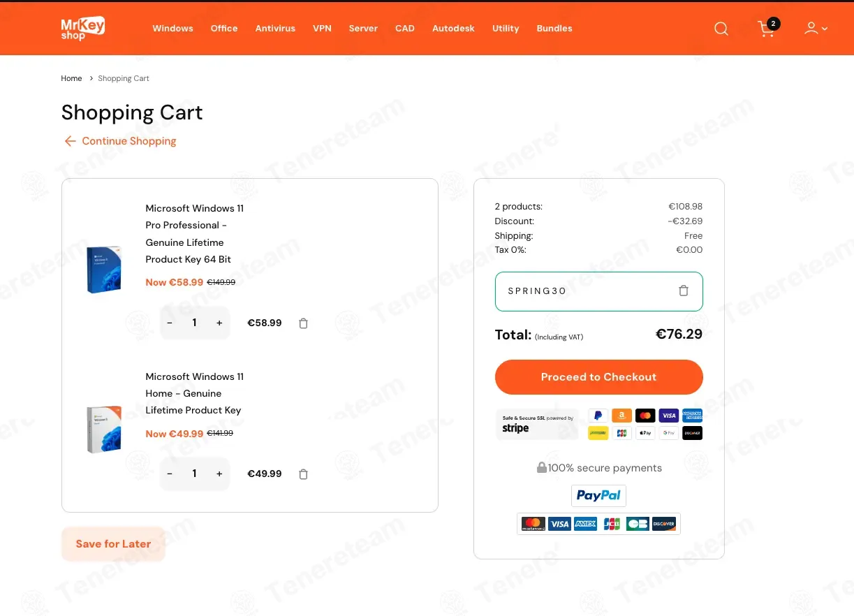Click the MrKey shop logo
The height and width of the screenshot is (616, 854).
tap(82, 28)
